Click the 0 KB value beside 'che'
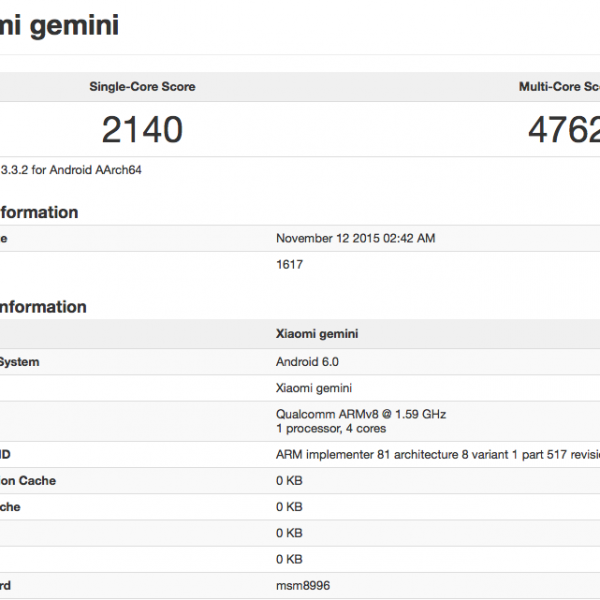 289,507
